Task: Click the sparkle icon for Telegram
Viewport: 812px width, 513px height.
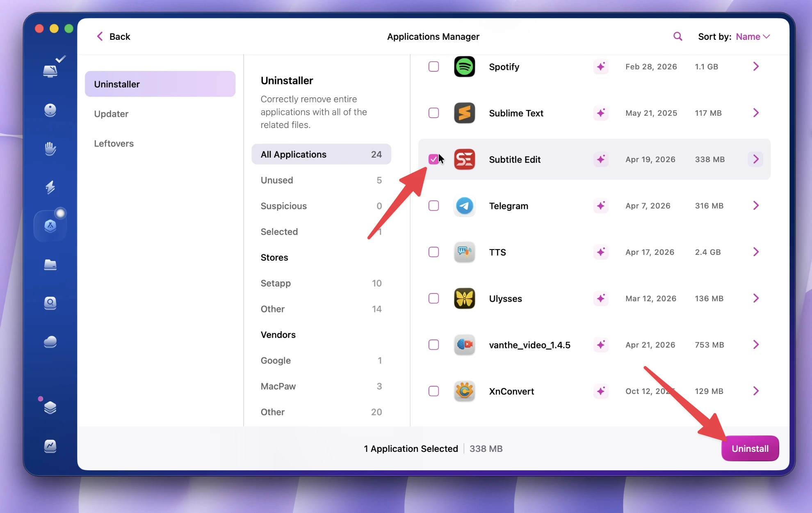Action: click(x=601, y=206)
